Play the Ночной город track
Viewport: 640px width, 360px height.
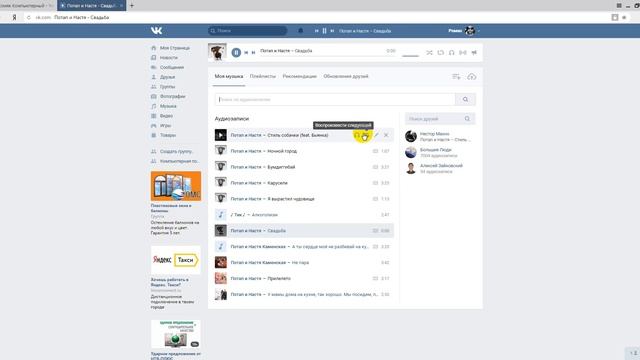(x=221, y=151)
